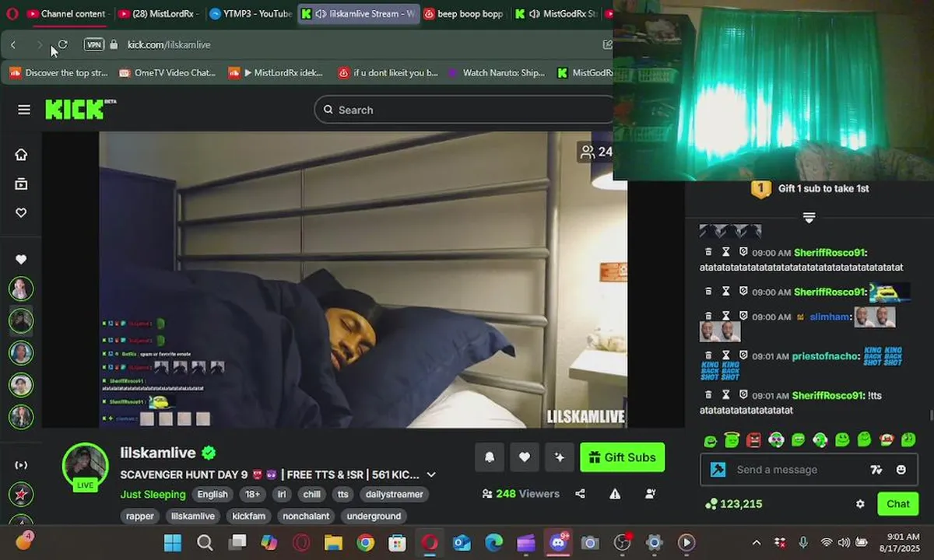Open Discord from the taskbar
The image size is (934, 560).
tap(557, 542)
